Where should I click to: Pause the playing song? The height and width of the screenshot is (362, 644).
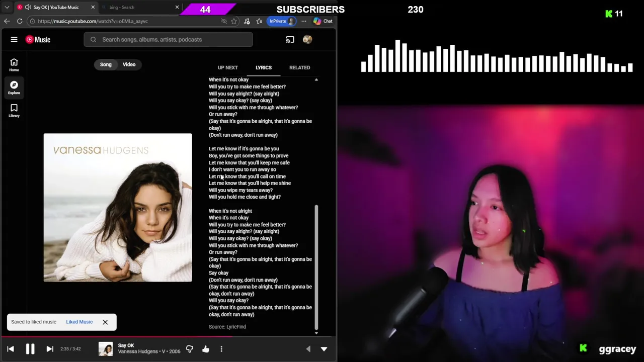pos(30,349)
